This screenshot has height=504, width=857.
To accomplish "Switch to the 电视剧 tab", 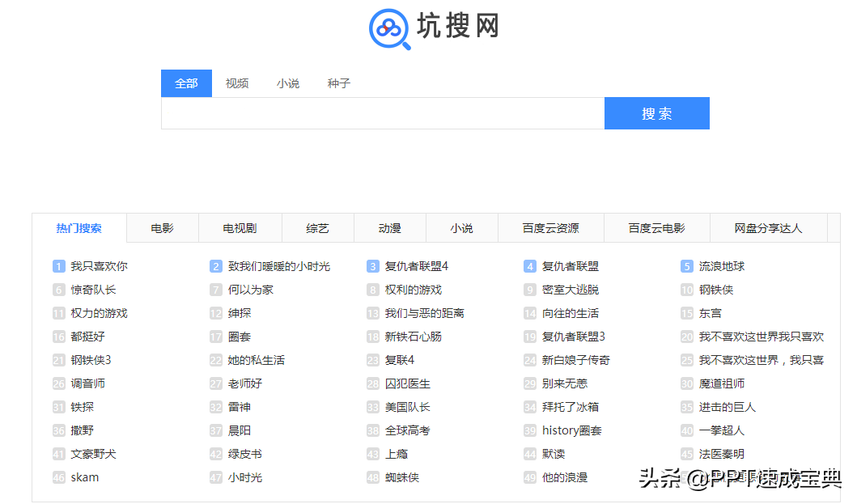I will 240,228.
